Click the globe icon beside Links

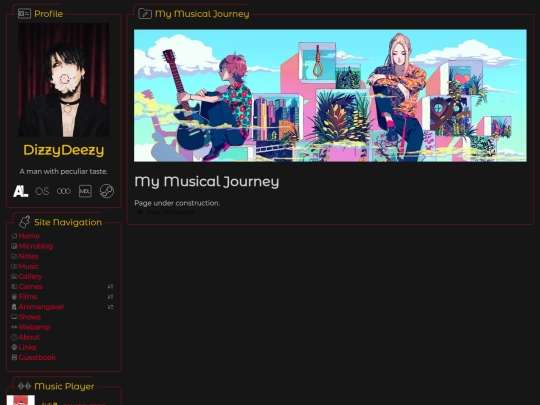tap(14, 347)
